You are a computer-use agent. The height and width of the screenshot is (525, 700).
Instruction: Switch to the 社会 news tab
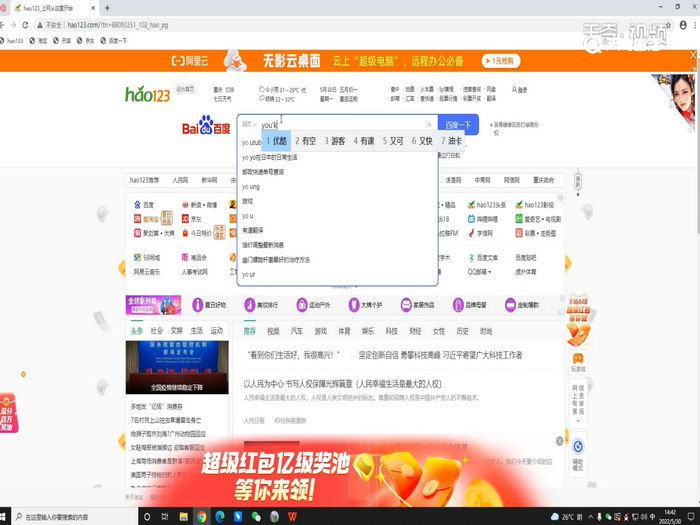coord(157,331)
